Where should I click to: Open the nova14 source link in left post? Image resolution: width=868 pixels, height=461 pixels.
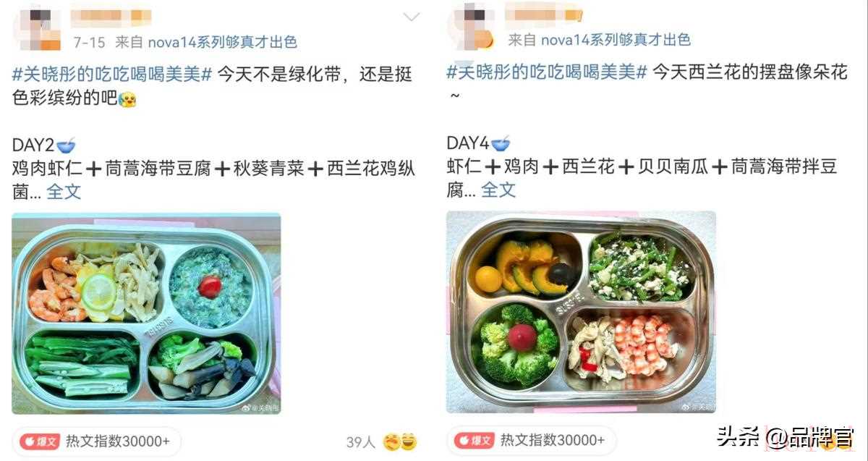click(222, 42)
